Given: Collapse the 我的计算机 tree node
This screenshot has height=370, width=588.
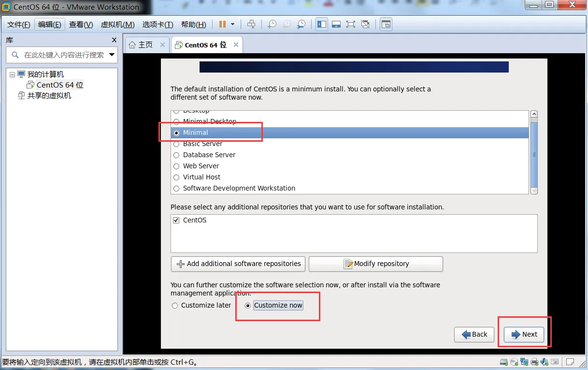Looking at the screenshot, I should click(x=12, y=74).
